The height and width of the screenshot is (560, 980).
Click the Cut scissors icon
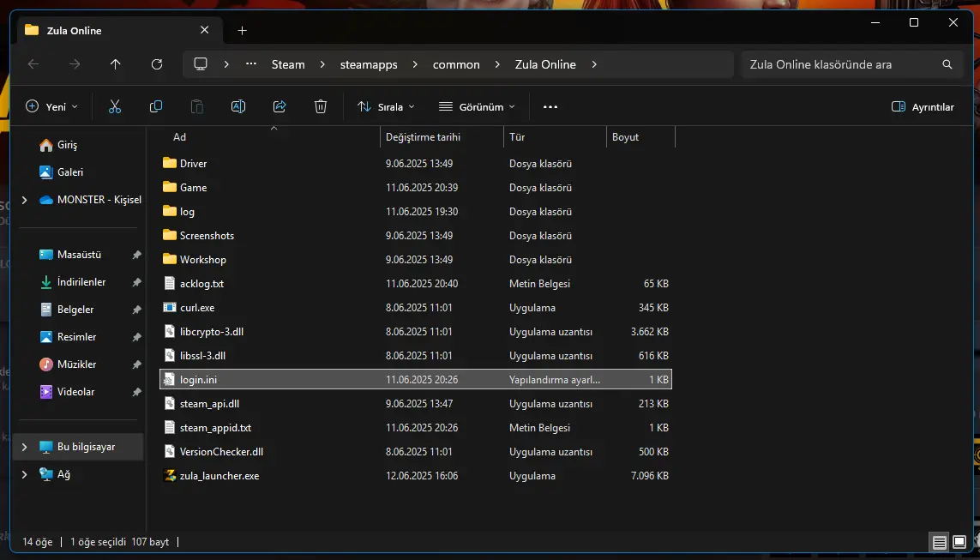(x=114, y=107)
